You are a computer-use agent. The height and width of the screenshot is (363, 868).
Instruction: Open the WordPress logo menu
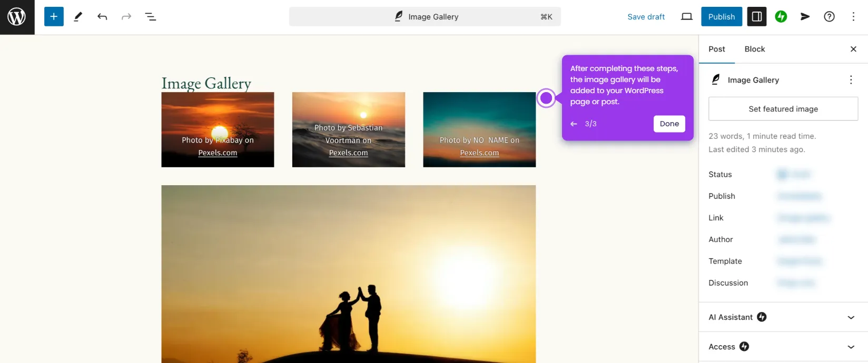pyautogui.click(x=17, y=17)
